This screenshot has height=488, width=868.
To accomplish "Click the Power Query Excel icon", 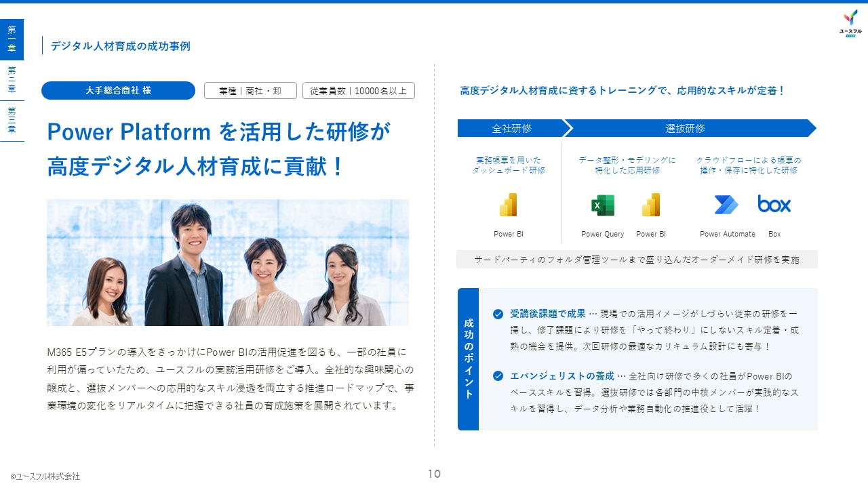I will pyautogui.click(x=602, y=205).
